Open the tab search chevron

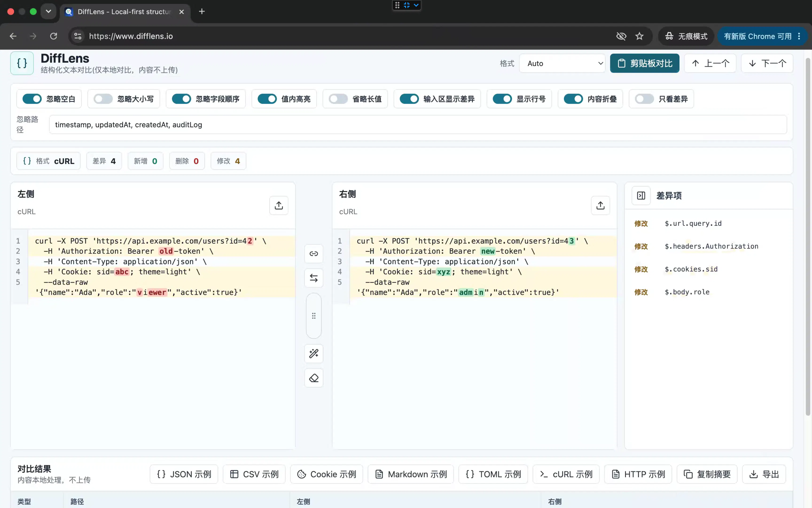[x=48, y=12]
